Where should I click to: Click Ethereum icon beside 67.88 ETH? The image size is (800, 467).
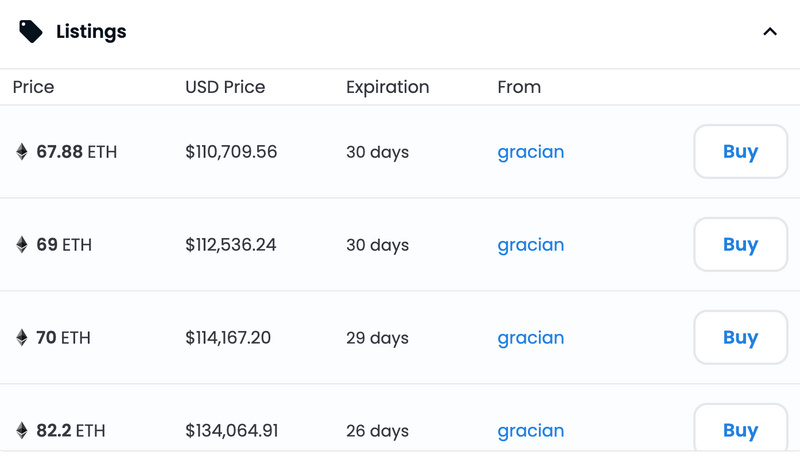[21, 152]
